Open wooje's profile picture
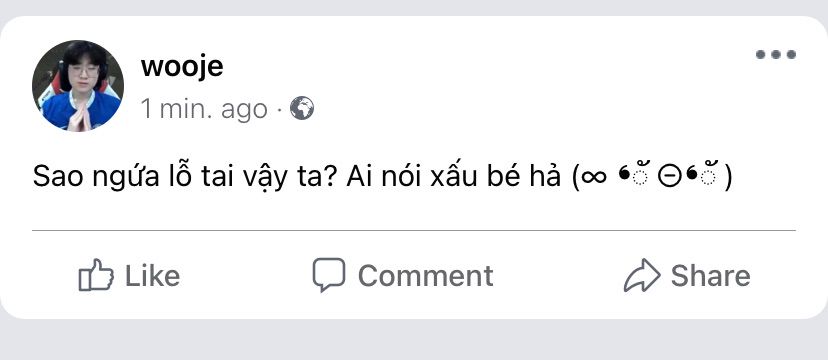This screenshot has width=828, height=360. coord(78,85)
